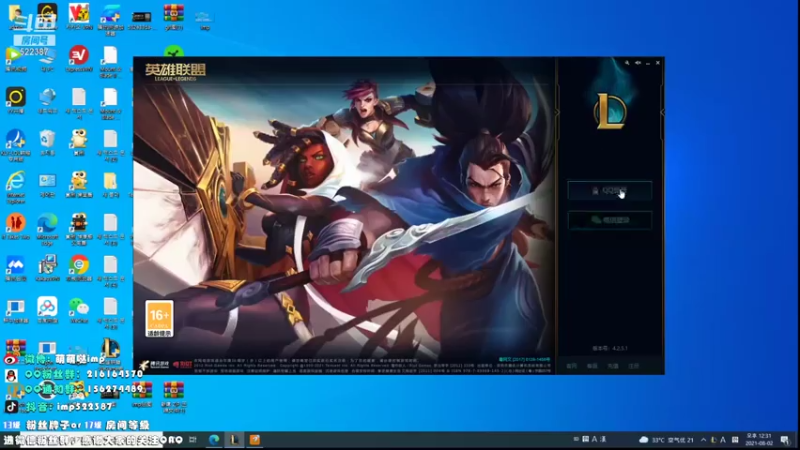
Task: Open the taskbar clock and date
Action: point(759,440)
